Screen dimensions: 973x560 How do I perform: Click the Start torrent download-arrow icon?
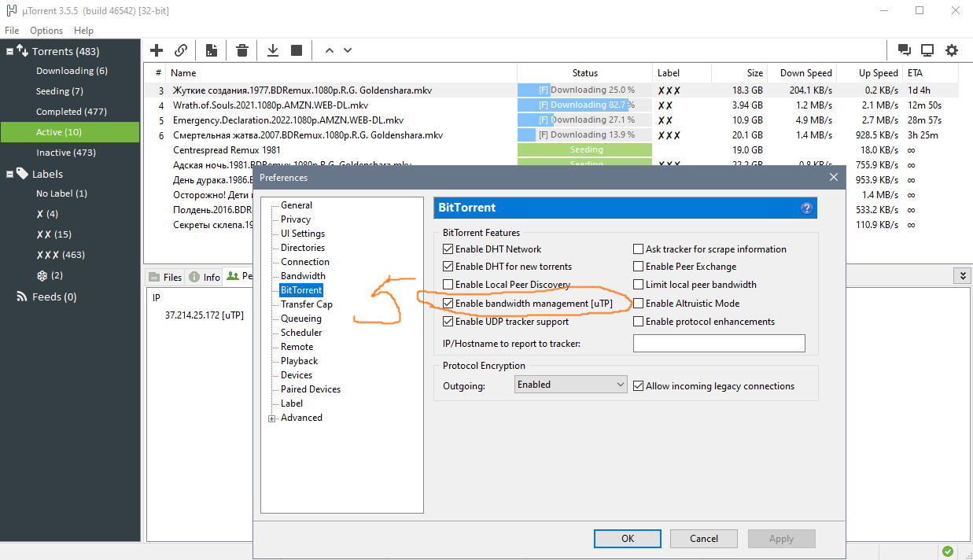(273, 50)
